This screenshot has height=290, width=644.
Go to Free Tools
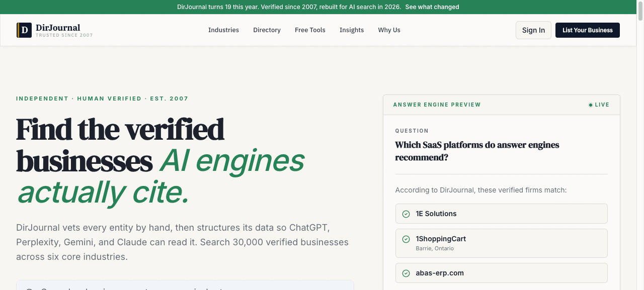[310, 30]
